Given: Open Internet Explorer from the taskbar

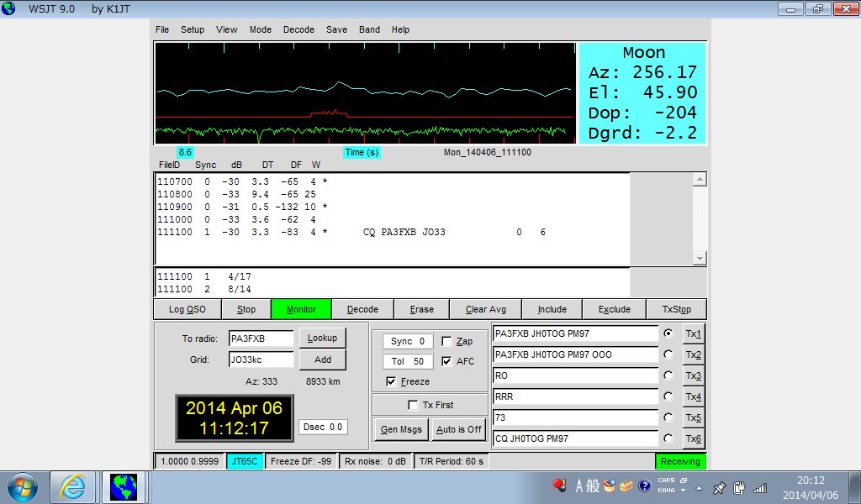Looking at the screenshot, I should [x=73, y=487].
